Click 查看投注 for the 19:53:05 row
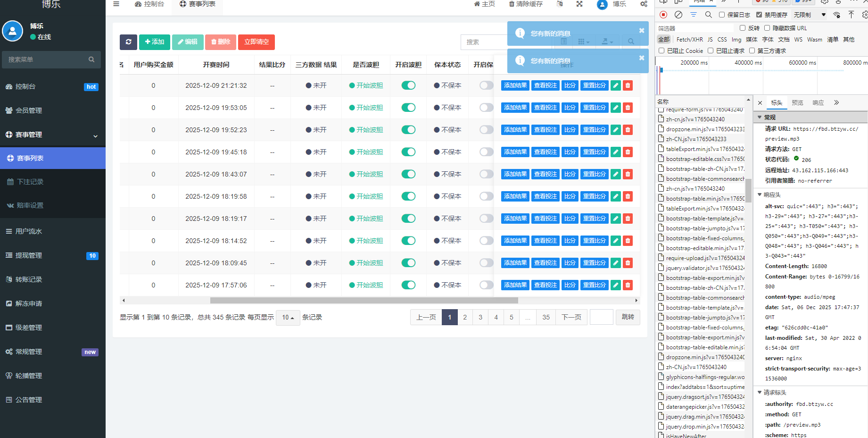 point(546,108)
